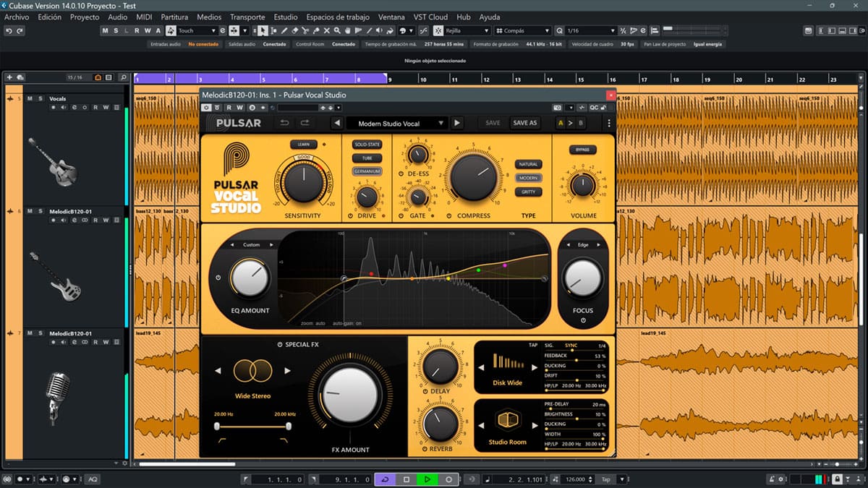Viewport: 868px width, 488px height.
Task: Open the Edge focus mode selector
Action: [583, 245]
